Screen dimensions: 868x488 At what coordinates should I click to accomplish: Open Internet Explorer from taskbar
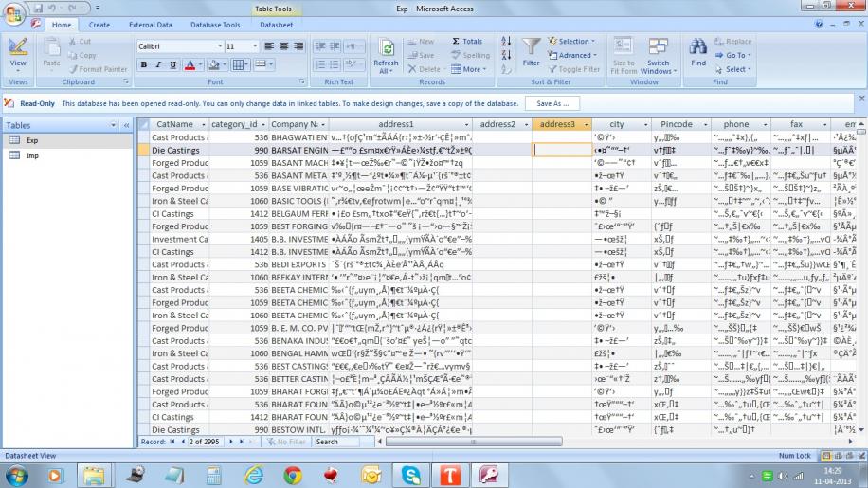coord(254,476)
